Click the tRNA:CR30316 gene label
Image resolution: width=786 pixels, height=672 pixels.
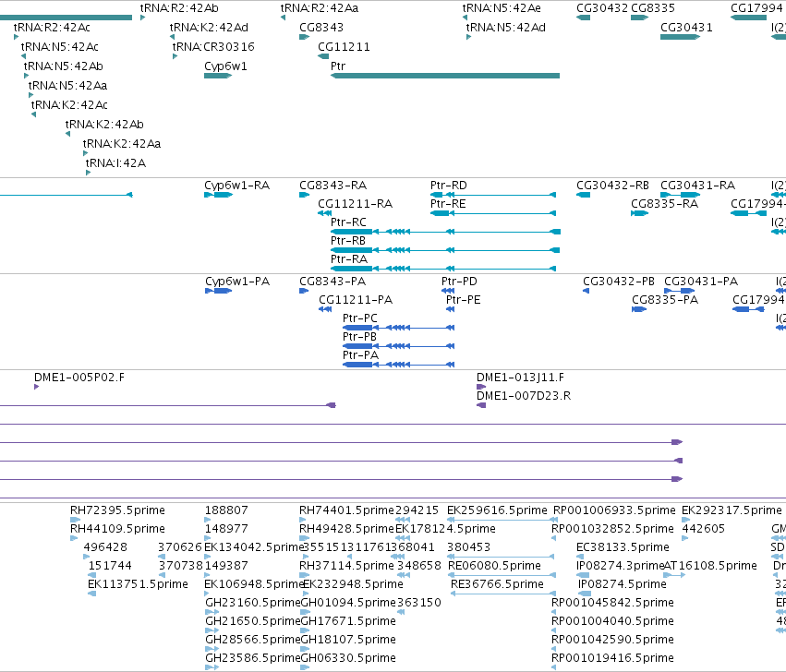(x=213, y=47)
